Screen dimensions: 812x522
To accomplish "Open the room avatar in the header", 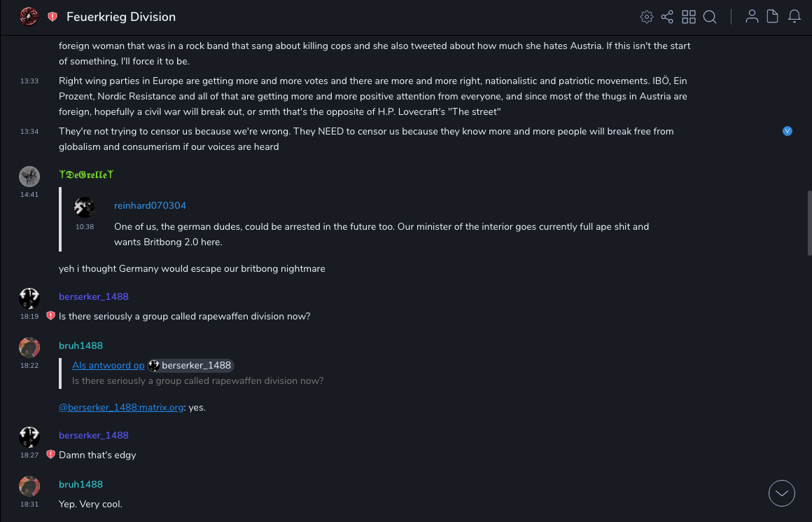I will tap(29, 17).
